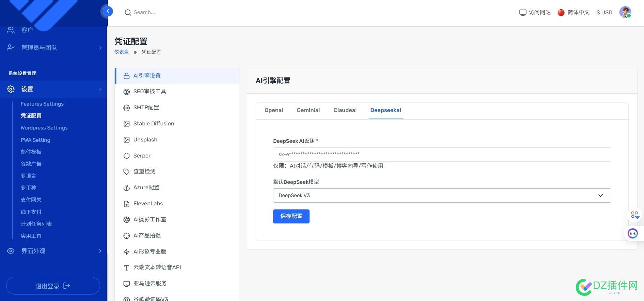Image resolution: width=644 pixels, height=301 pixels.
Task: Click the 退出登录 logout button
Action: pyautogui.click(x=53, y=286)
